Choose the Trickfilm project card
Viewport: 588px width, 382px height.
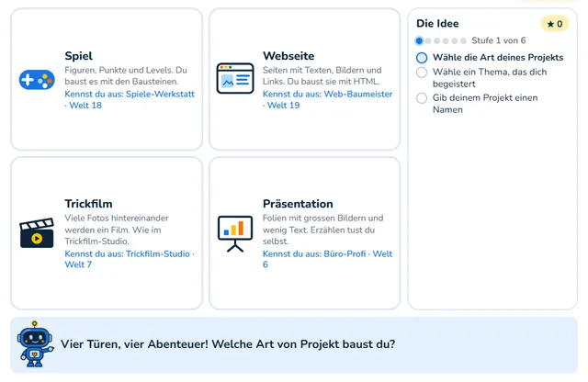click(107, 233)
